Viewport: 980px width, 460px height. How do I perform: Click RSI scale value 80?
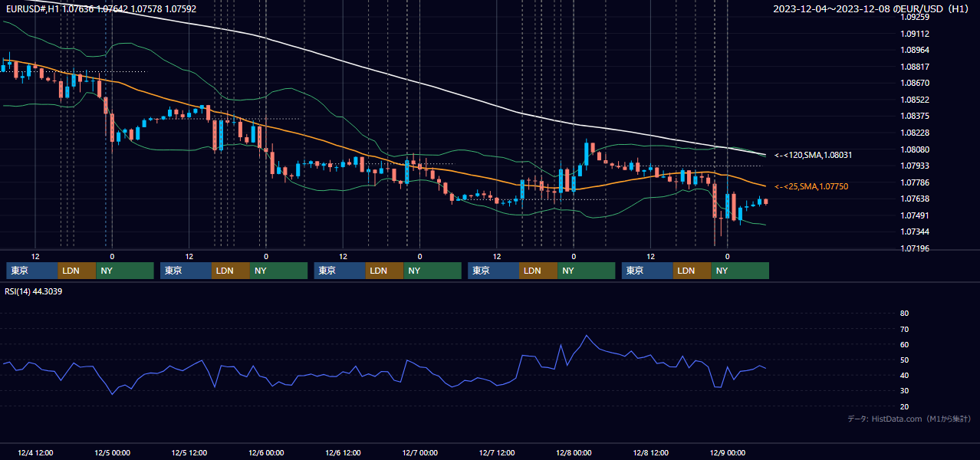tap(904, 314)
